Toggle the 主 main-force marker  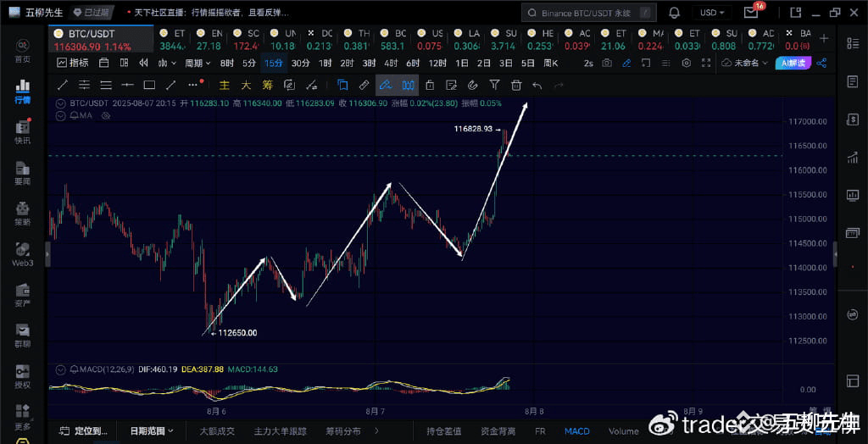(x=224, y=86)
